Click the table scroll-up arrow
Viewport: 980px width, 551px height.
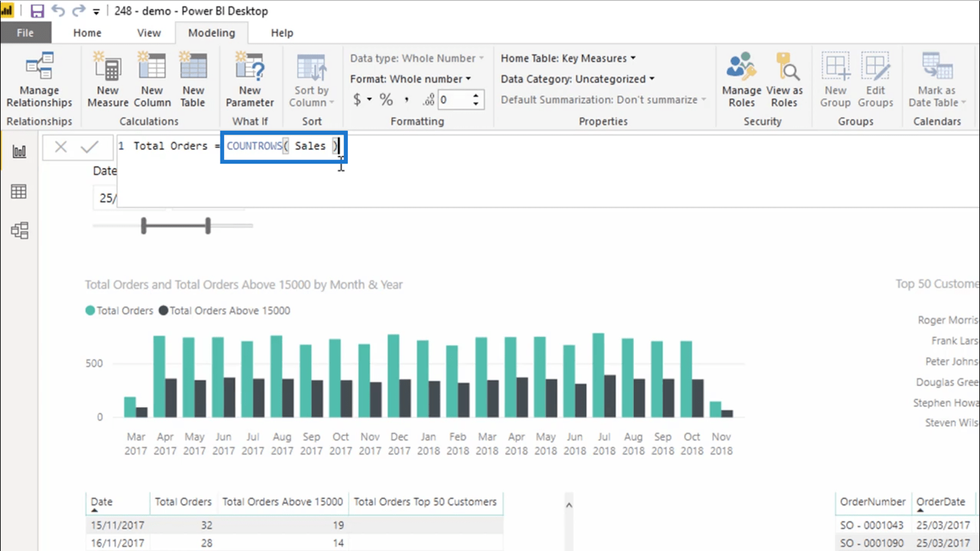pyautogui.click(x=569, y=505)
